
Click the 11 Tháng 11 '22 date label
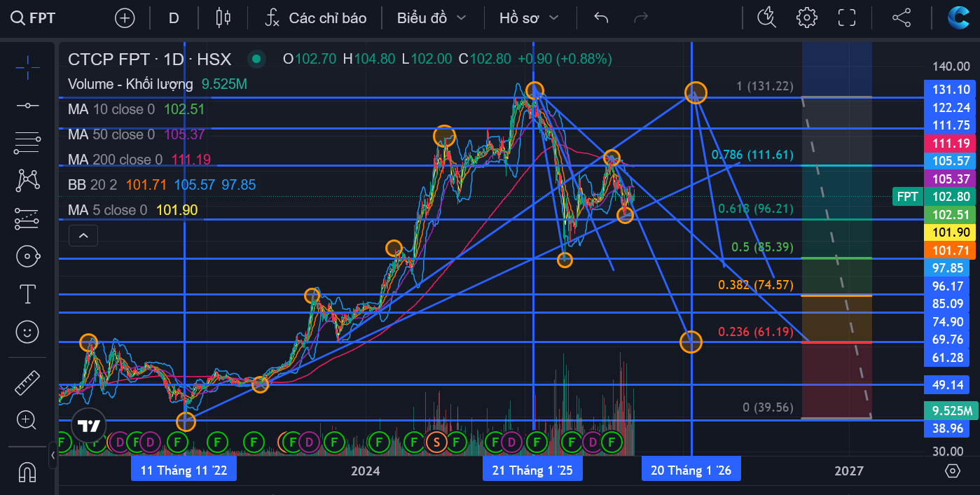(184, 470)
